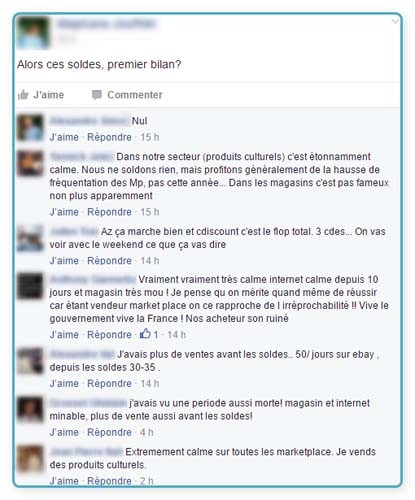Click J'aime under the 'periode aussi morte' comment
This screenshot has width=415, height=500.
pos(64,432)
